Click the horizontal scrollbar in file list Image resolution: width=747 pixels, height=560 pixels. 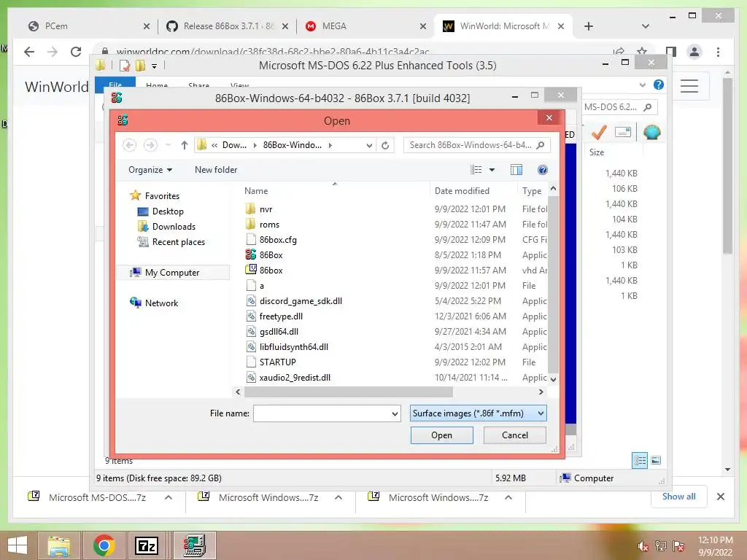[x=348, y=392]
